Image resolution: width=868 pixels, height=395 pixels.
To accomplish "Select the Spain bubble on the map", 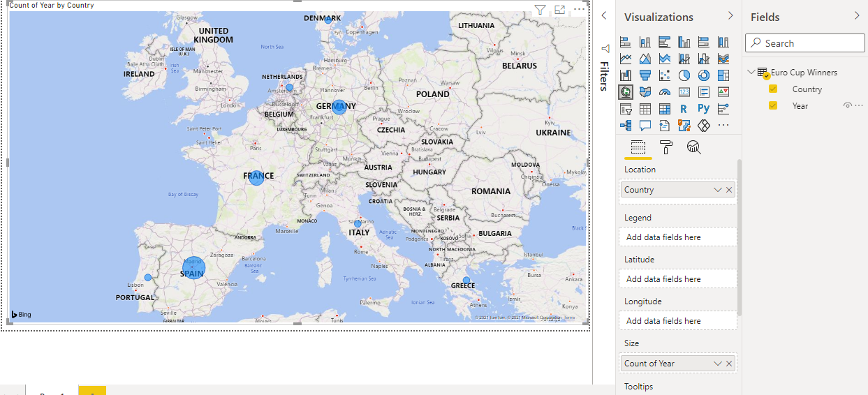I will pyautogui.click(x=193, y=268).
